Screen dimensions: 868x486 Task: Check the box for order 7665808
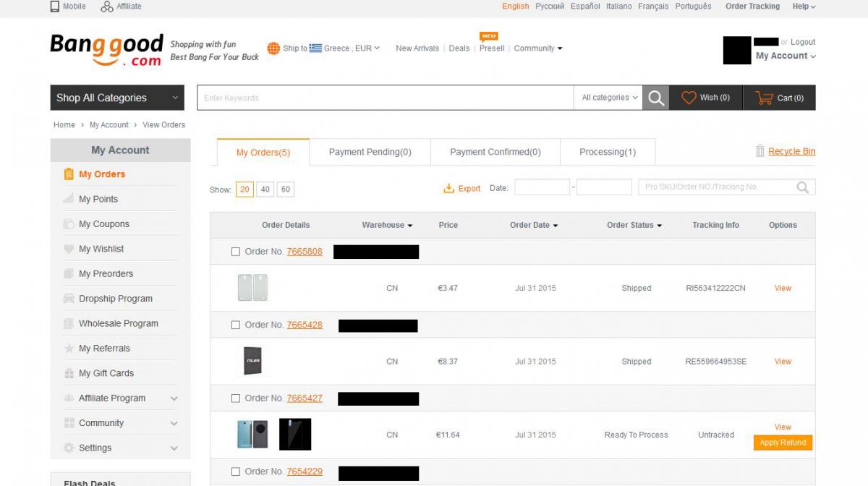tap(236, 252)
